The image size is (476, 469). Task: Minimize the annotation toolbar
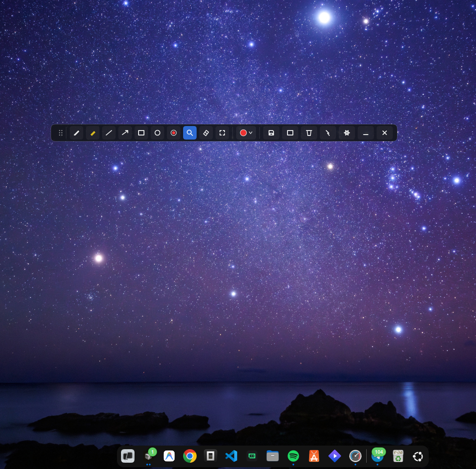click(365, 133)
